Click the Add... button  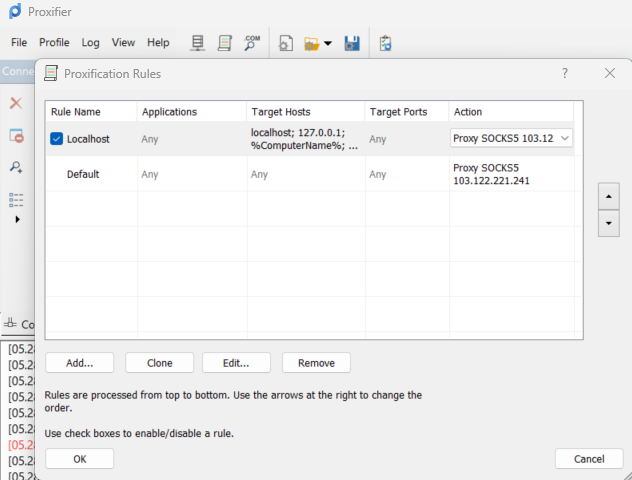click(x=72, y=363)
